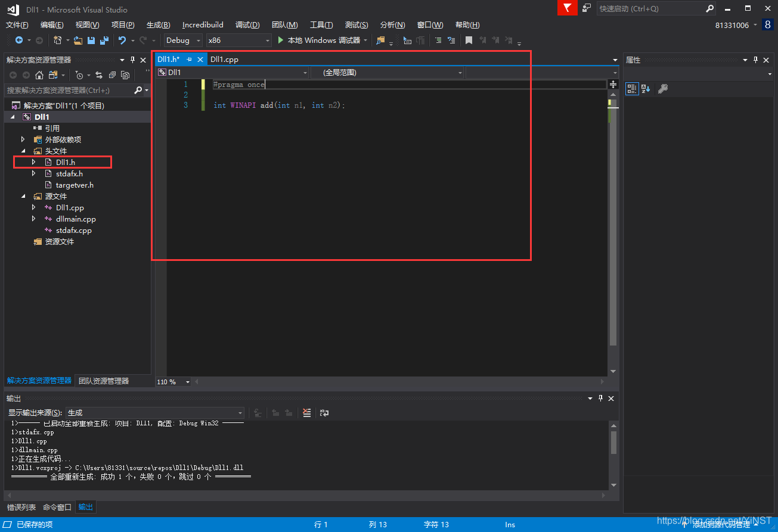The height and width of the screenshot is (532, 778).
Task: Undo the last edit with Undo icon
Action: pyautogui.click(x=122, y=41)
